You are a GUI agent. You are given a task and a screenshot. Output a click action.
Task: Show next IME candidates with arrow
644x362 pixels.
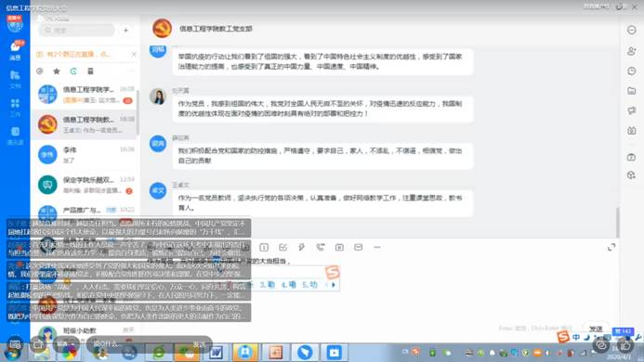[334, 284]
